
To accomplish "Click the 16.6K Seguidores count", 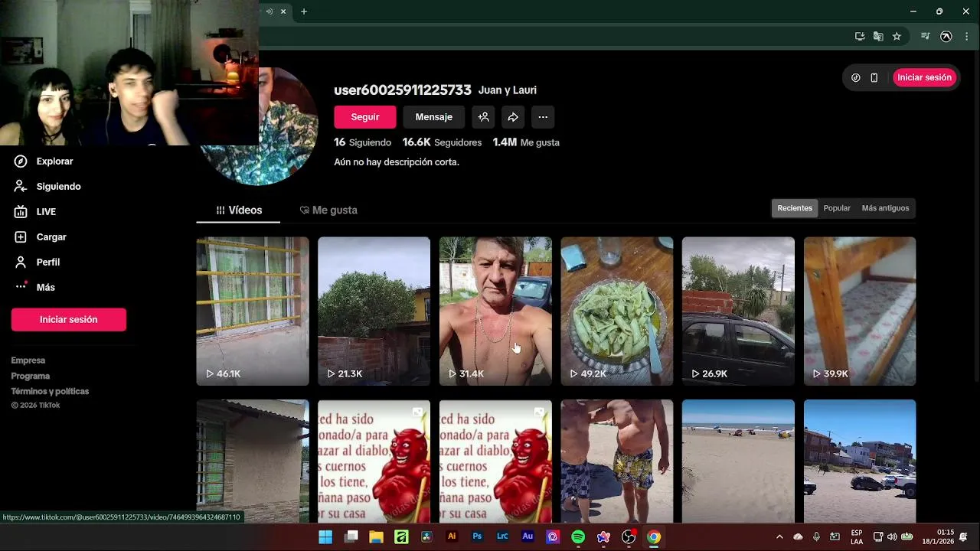I will (x=442, y=142).
